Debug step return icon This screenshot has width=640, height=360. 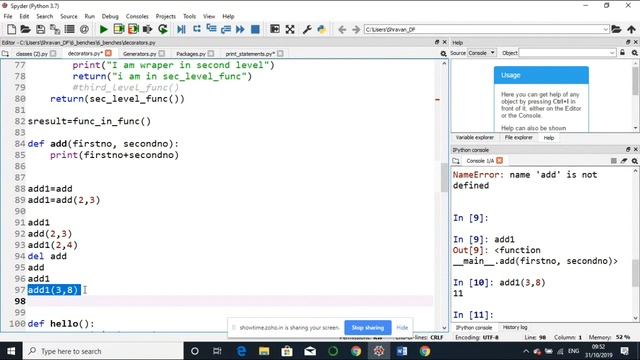point(225,29)
